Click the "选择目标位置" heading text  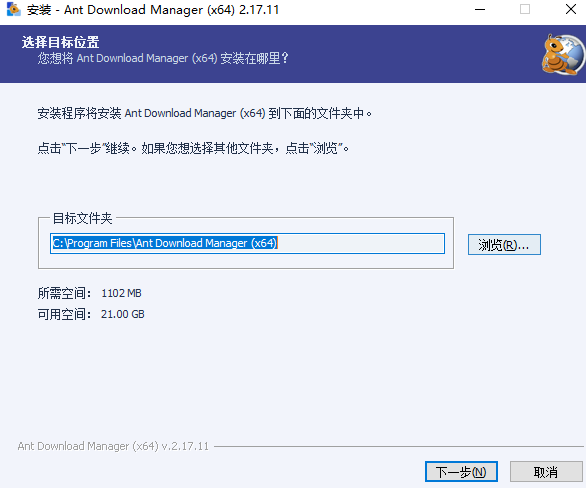click(60, 42)
